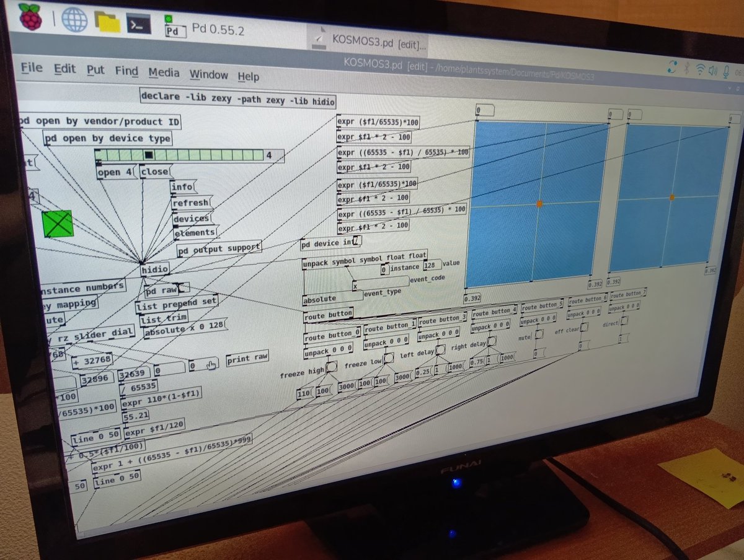
Task: Toggle the left delay box
Action: click(x=440, y=350)
